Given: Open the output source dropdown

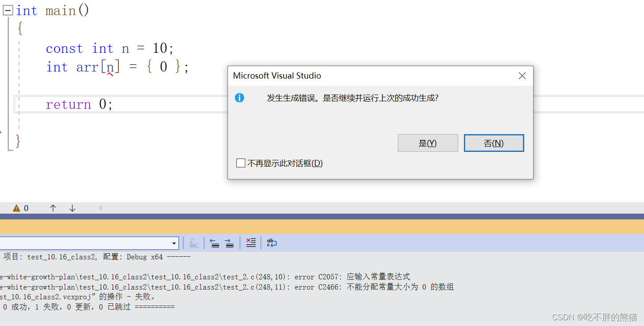Looking at the screenshot, I should coord(174,243).
